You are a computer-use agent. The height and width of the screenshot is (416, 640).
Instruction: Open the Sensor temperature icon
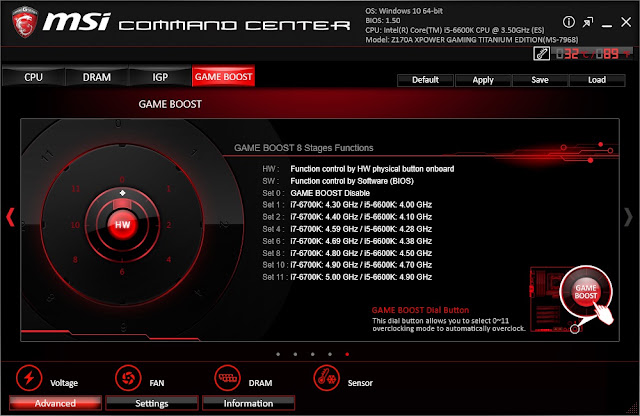pos(327,378)
